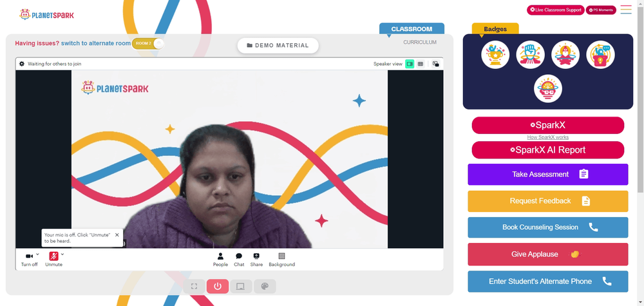Open the Background options
This screenshot has width=644, height=306.
point(282,260)
